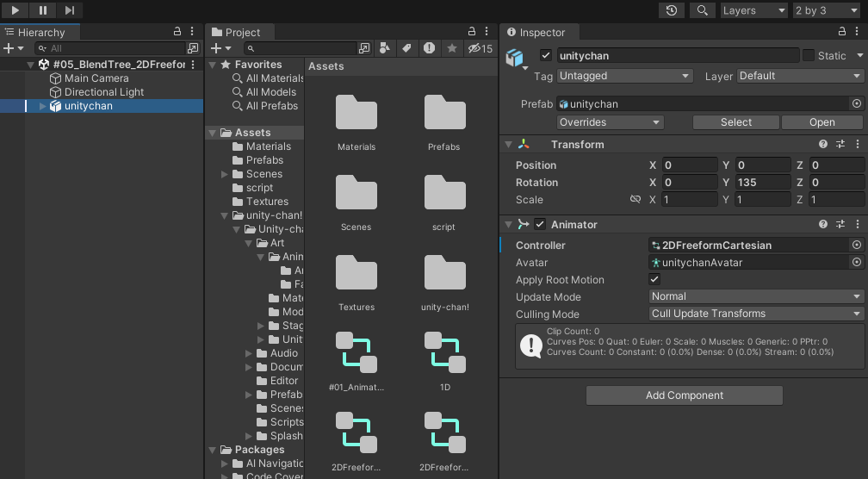This screenshot has width=868, height=479.
Task: Click Search by Label tag icon
Action: click(x=406, y=48)
